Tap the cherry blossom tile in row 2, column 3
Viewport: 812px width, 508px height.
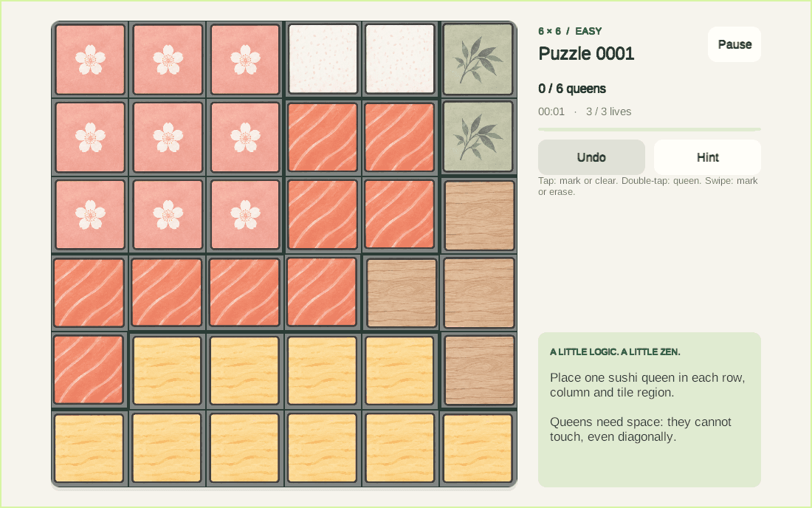tap(246, 137)
